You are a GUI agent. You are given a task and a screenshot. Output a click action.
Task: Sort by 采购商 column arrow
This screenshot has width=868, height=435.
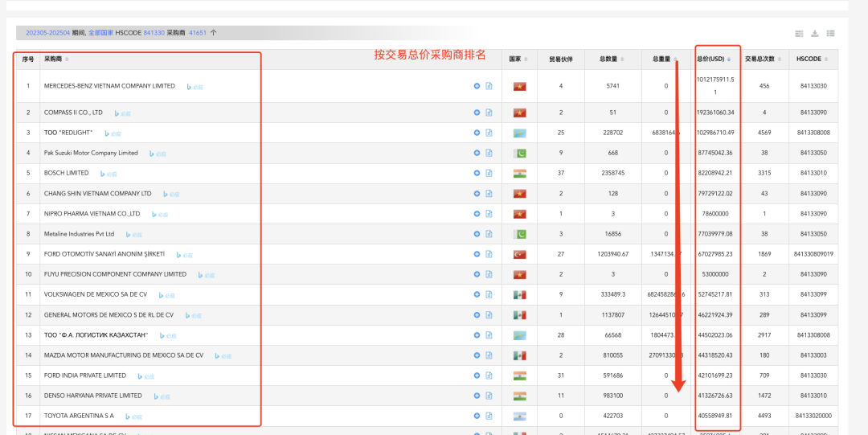tap(67, 60)
